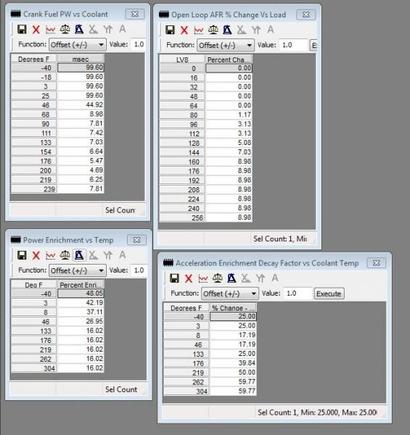Click Value input in Open Loop AFR window
The width and height of the screenshot is (410, 435).
pyautogui.click(x=294, y=45)
